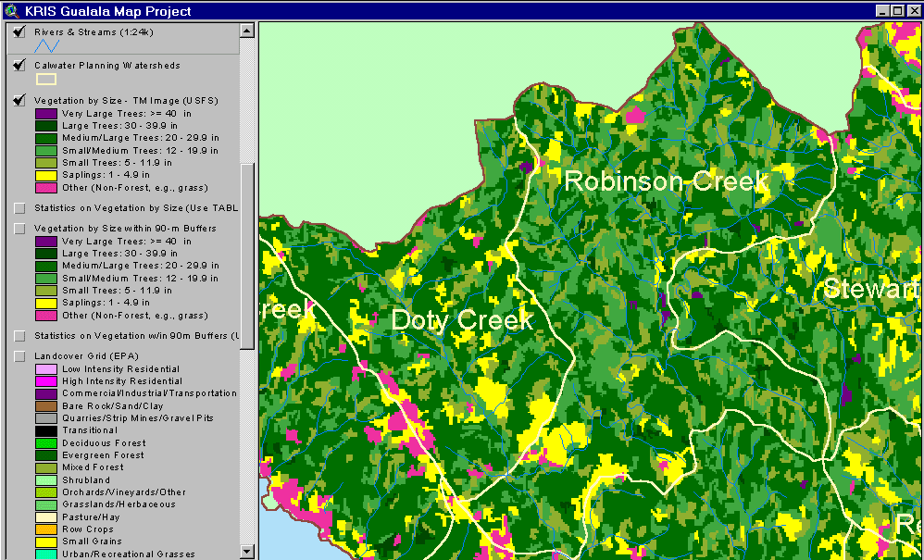Pick Very Large Trees swatch under TM Image

pyautogui.click(x=46, y=114)
